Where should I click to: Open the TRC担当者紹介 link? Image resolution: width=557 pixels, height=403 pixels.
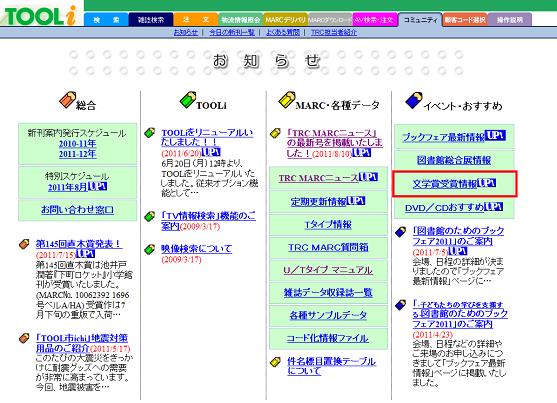tap(334, 32)
